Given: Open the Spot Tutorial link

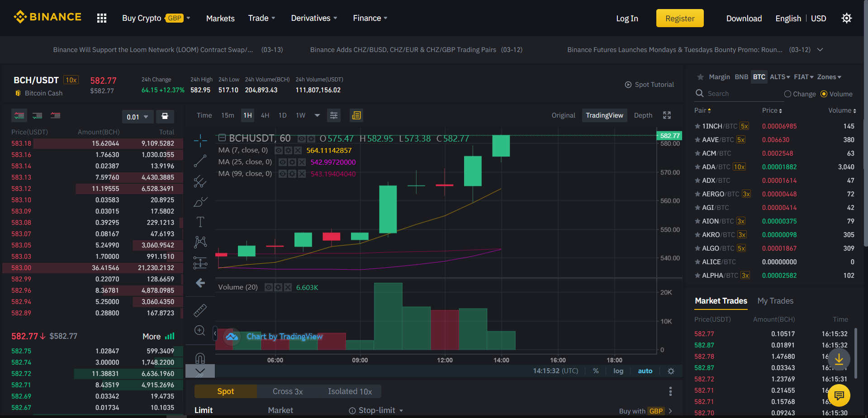Looking at the screenshot, I should coord(650,85).
